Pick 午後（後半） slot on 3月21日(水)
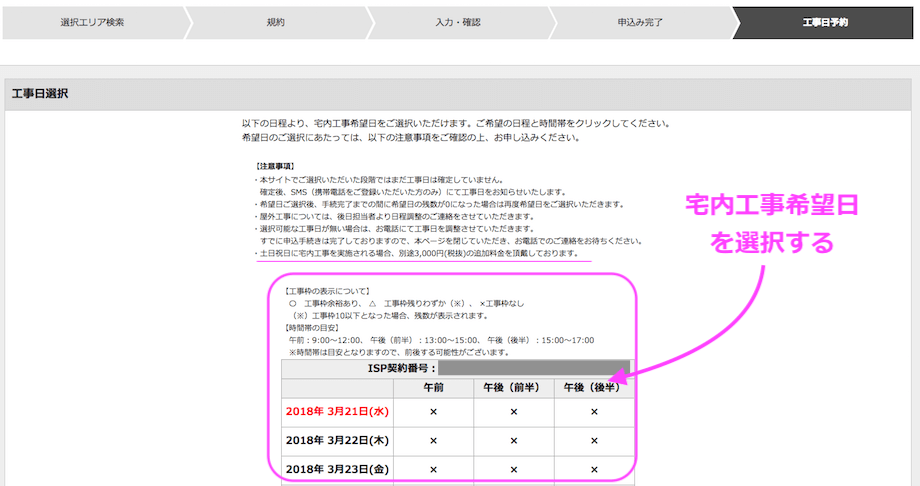The width and height of the screenshot is (920, 486). [x=594, y=411]
